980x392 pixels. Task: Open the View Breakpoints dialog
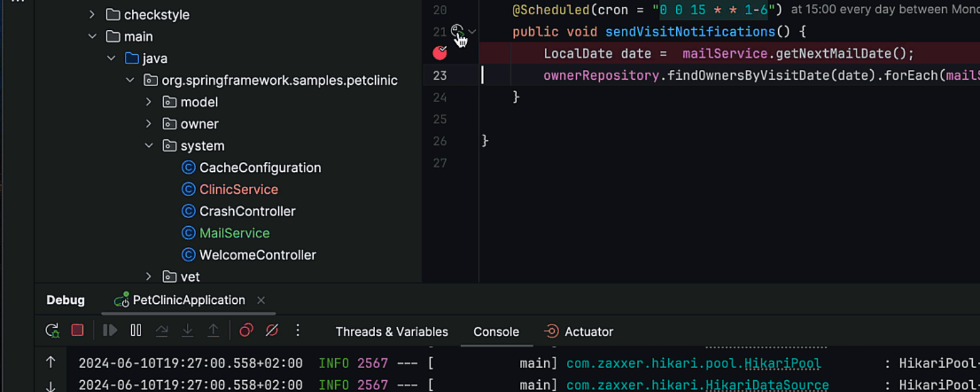pos(246,331)
